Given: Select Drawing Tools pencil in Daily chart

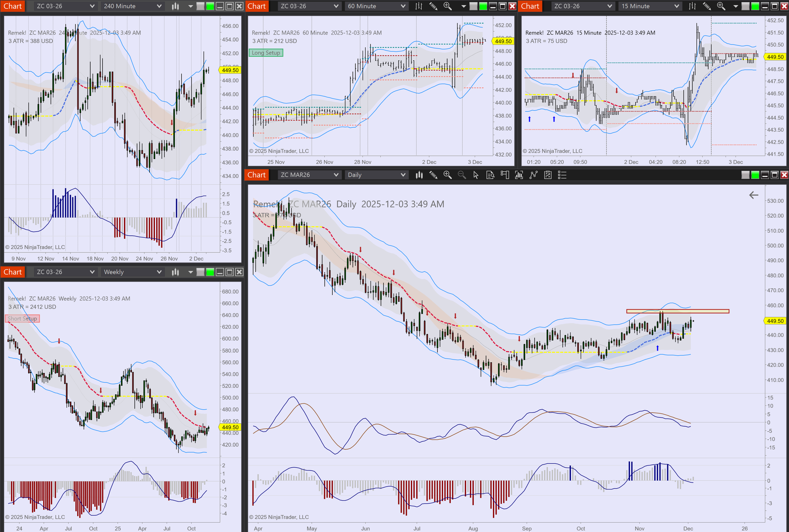Looking at the screenshot, I should click(x=433, y=175).
